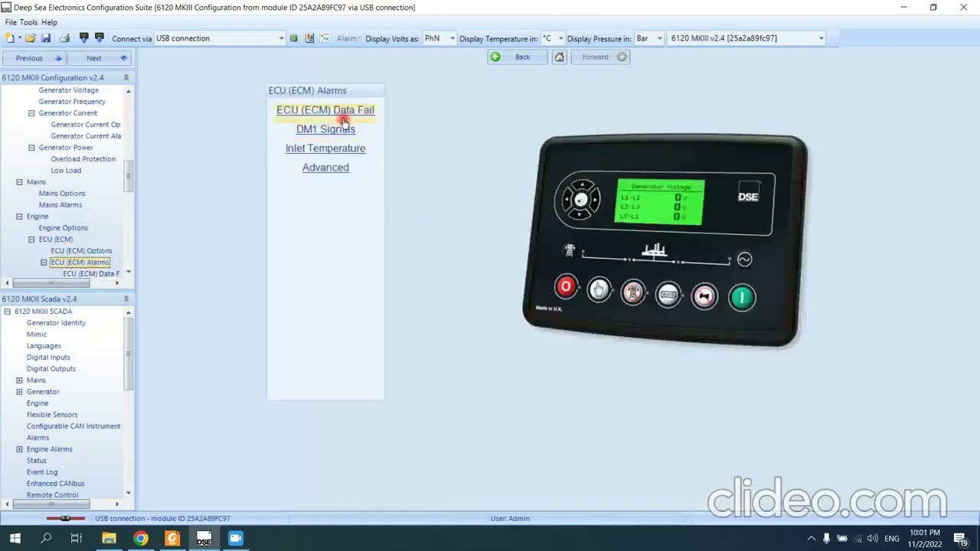Open the ECU (ECM) Data Fail link

click(325, 110)
